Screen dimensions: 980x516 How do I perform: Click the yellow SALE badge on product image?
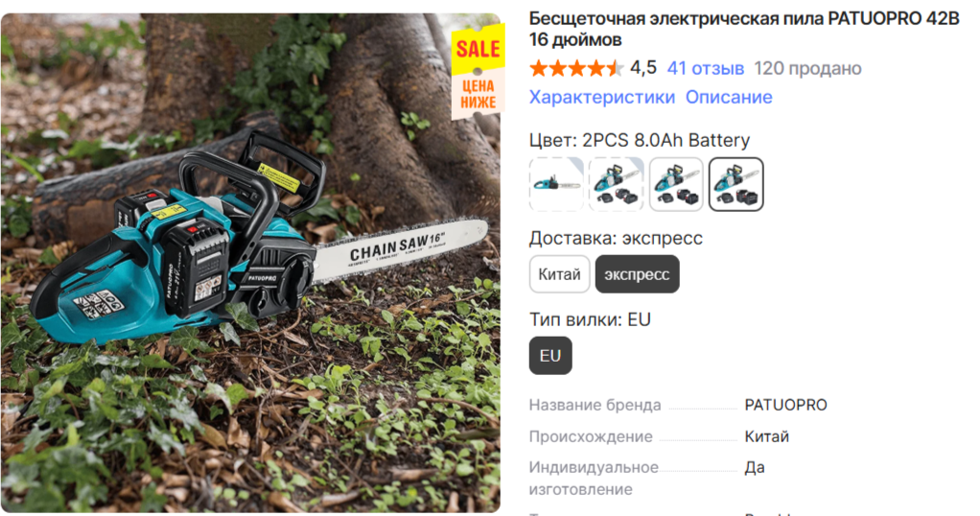pyautogui.click(x=478, y=49)
